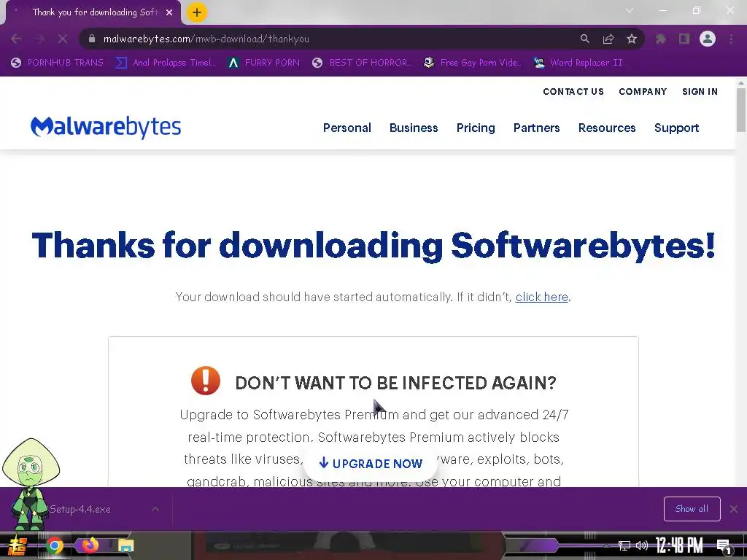747x560 pixels.
Task: Click Show all downloads button
Action: pyautogui.click(x=692, y=508)
